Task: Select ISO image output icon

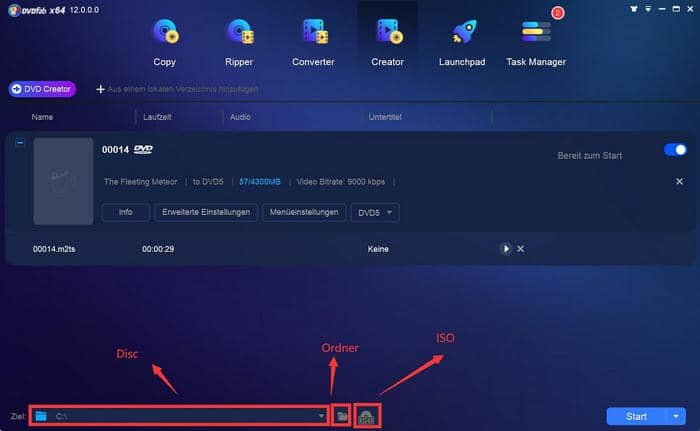Action: tap(367, 416)
